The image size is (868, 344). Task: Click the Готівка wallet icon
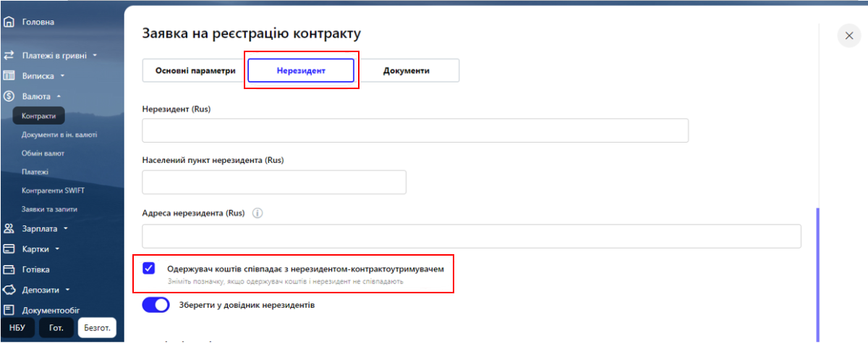pyautogui.click(x=9, y=269)
